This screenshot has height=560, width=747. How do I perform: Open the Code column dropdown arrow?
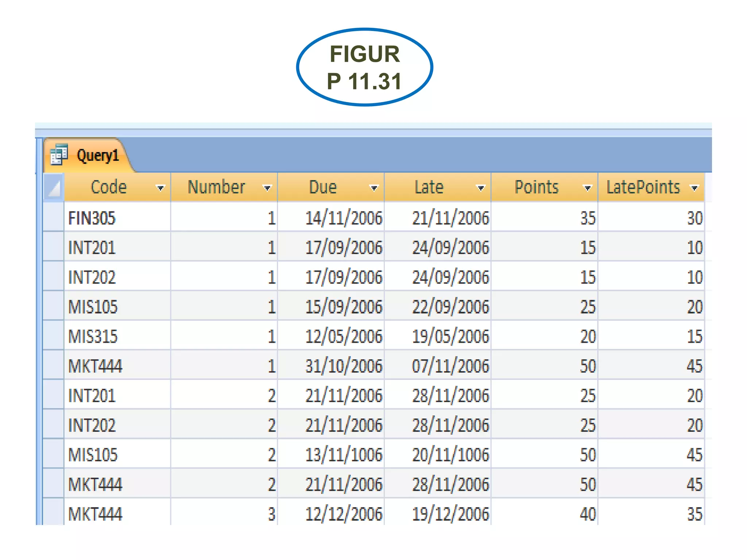click(x=160, y=188)
